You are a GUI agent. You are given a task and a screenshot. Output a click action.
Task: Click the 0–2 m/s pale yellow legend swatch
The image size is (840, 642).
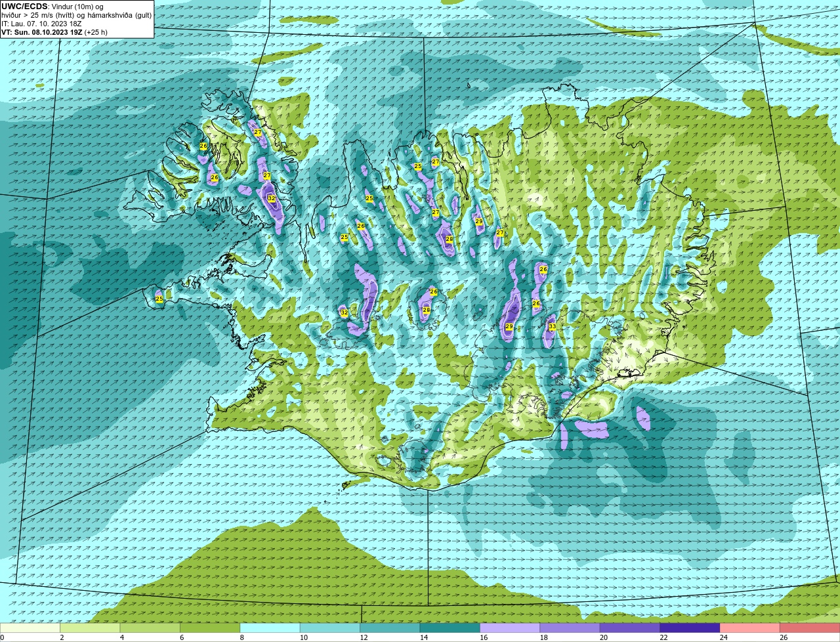[x=30, y=628]
